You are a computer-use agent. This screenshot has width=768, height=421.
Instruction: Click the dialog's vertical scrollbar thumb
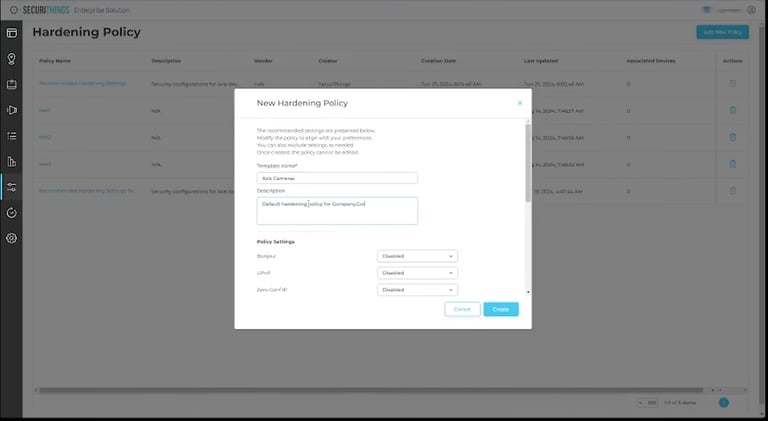coord(528,163)
